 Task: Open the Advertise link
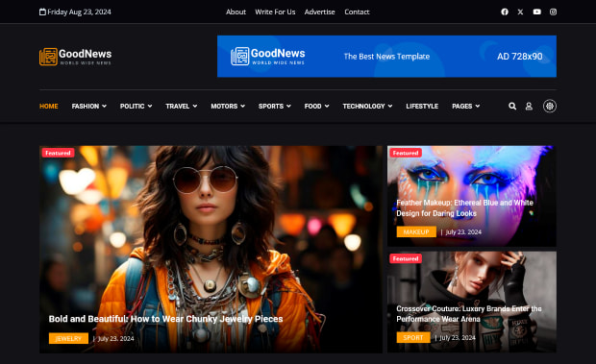(319, 12)
